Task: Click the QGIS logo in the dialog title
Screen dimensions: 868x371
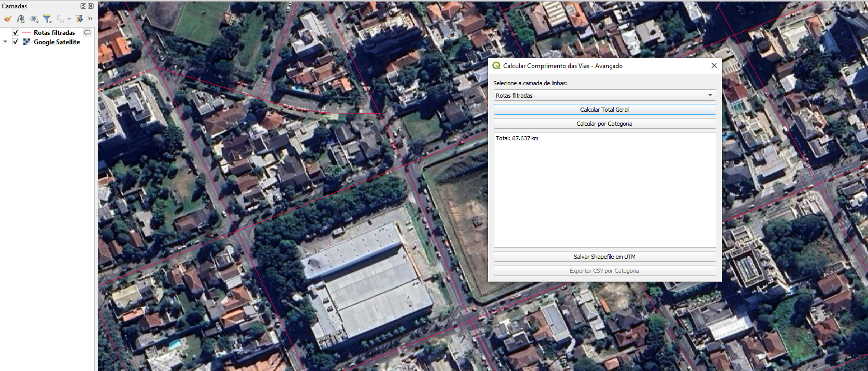Action: pyautogui.click(x=496, y=65)
